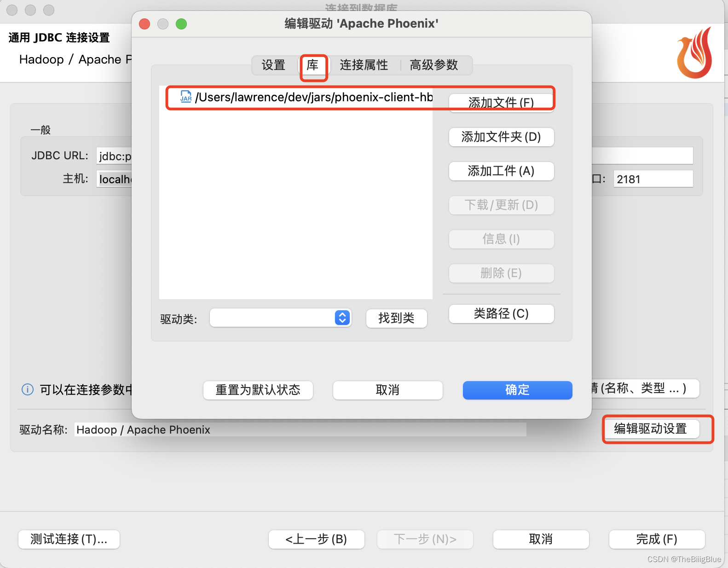Close the 编辑驱动 dialog via red button

pyautogui.click(x=144, y=23)
